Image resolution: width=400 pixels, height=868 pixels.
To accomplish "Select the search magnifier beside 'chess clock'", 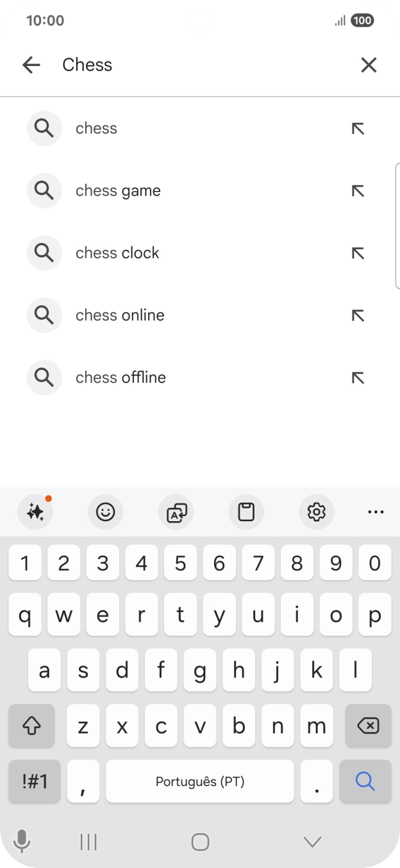I will [44, 253].
